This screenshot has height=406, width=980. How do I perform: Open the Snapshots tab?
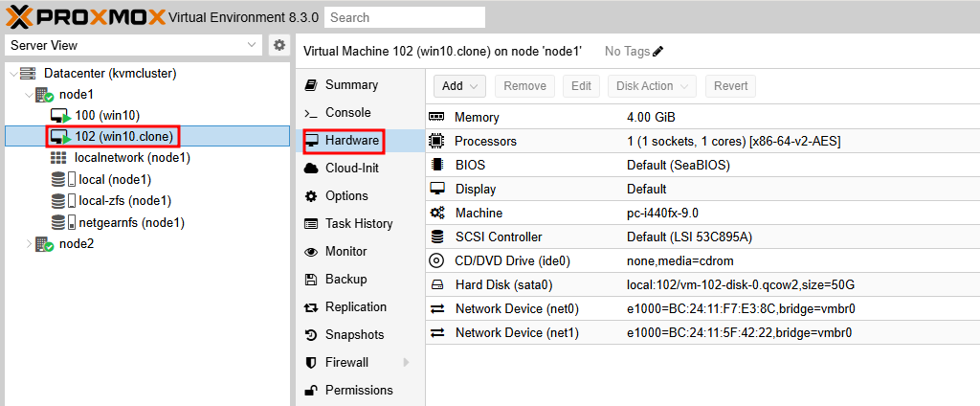point(360,335)
